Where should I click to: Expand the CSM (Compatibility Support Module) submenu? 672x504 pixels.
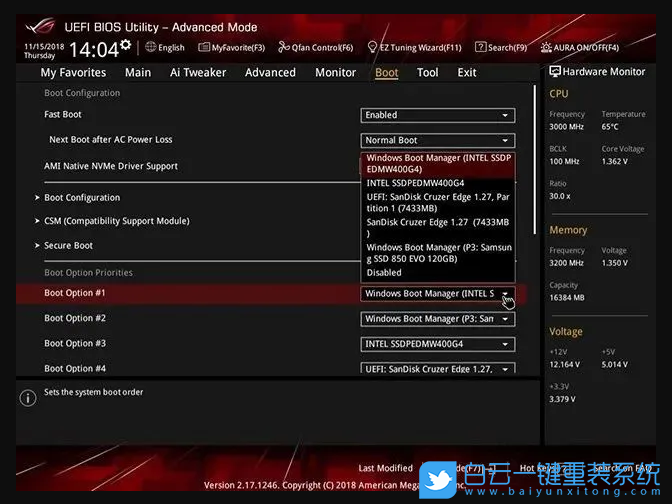tap(116, 221)
